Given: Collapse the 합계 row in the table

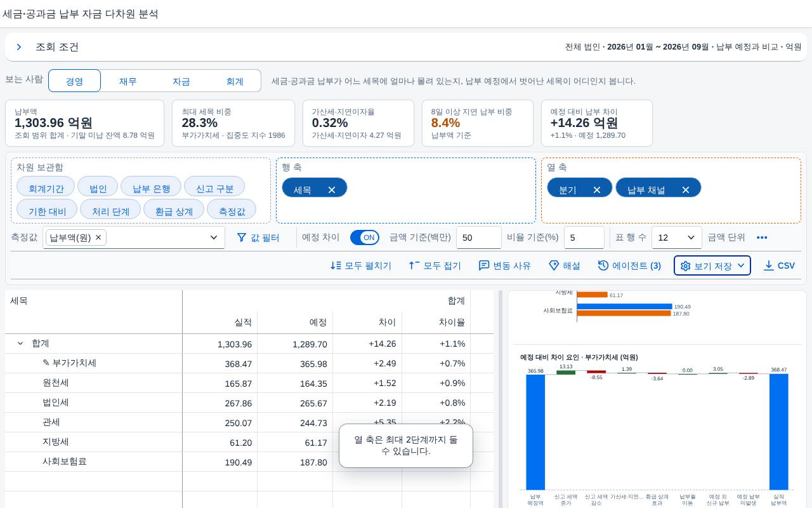Looking at the screenshot, I should tap(20, 344).
